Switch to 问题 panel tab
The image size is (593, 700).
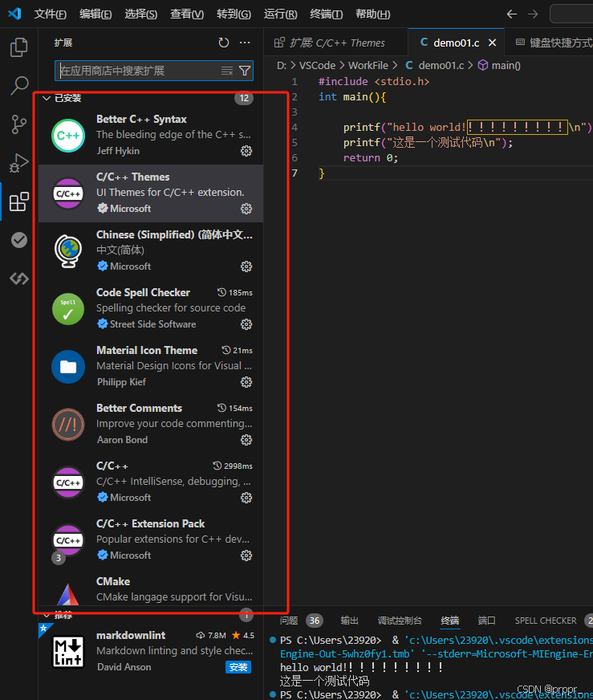289,621
